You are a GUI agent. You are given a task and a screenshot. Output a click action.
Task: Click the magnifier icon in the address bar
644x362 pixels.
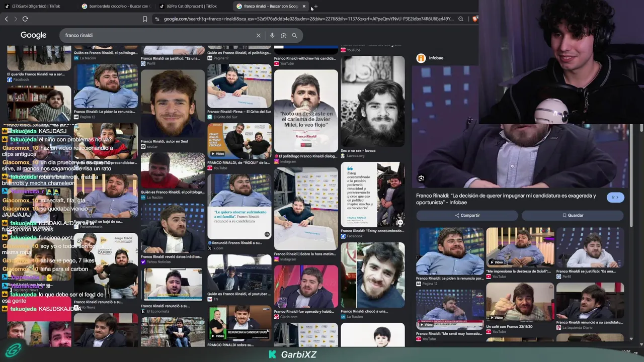pyautogui.click(x=461, y=19)
